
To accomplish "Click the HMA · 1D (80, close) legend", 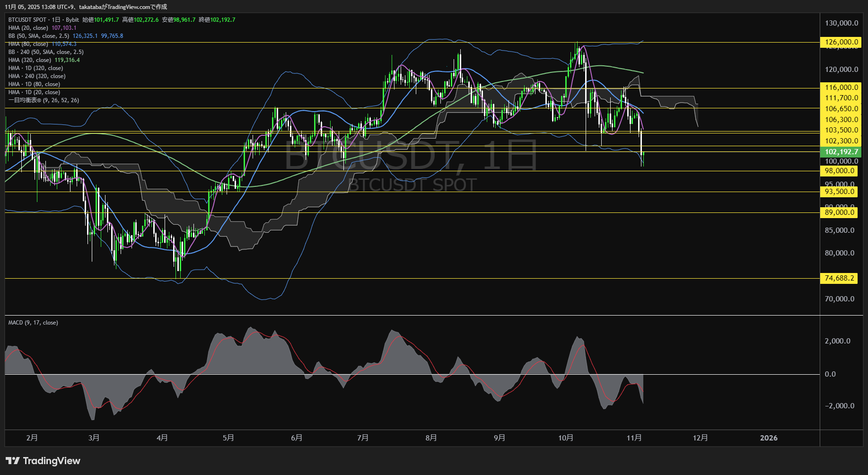I will click(34, 84).
